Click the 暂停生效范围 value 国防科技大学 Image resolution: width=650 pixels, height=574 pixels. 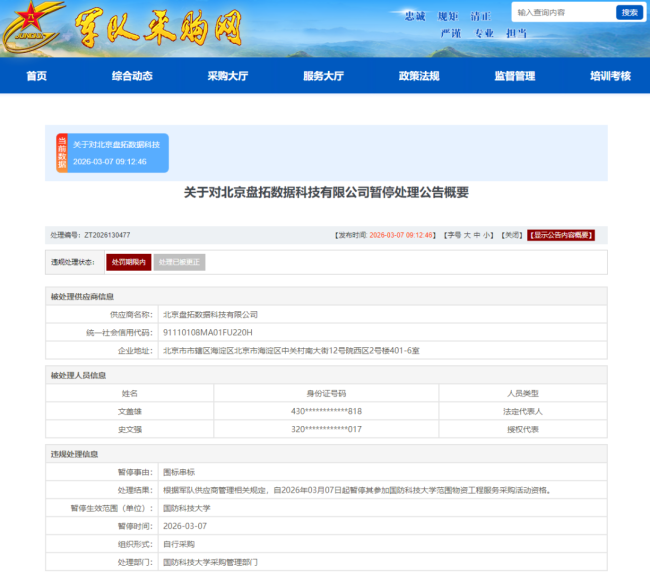(187, 508)
